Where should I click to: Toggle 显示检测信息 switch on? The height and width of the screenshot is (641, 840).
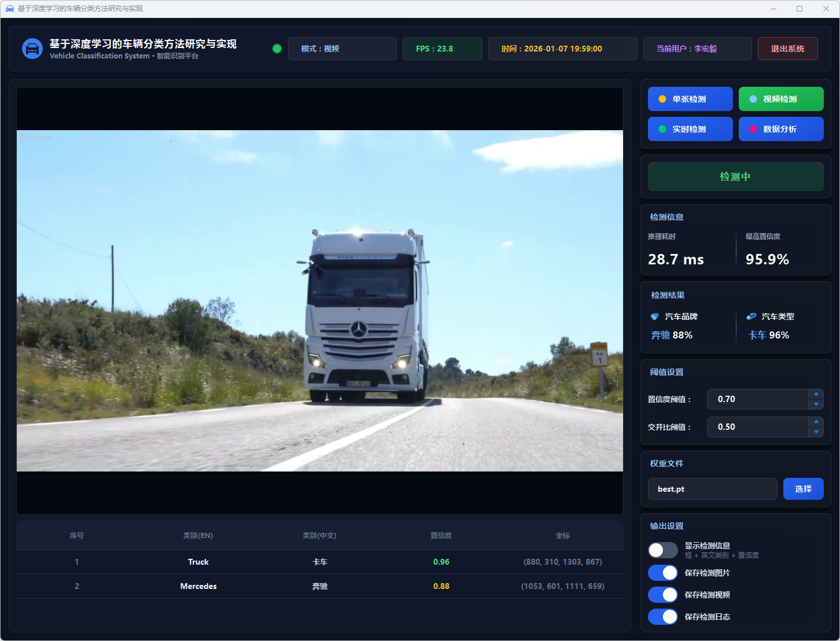coord(663,550)
